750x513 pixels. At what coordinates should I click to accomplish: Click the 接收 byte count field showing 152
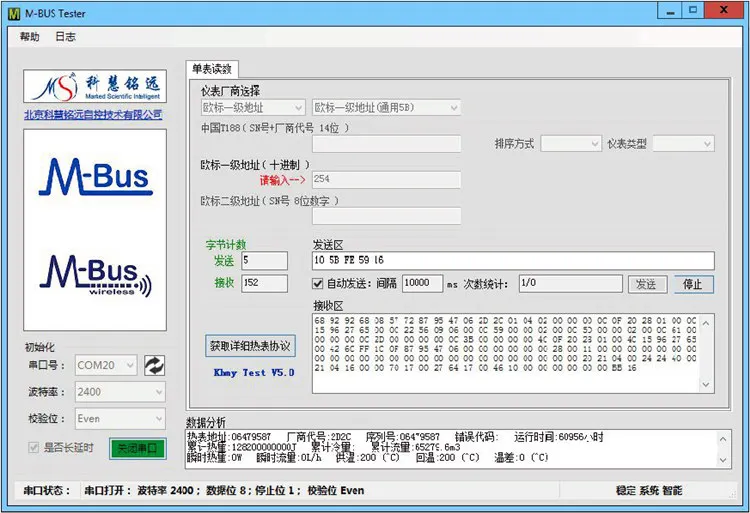pyautogui.click(x=265, y=283)
